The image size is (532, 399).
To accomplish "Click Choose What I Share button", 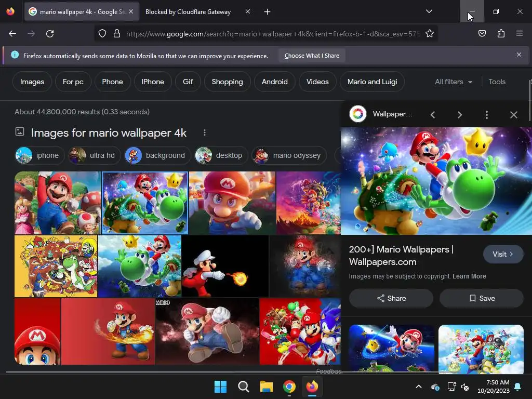I will coord(312,56).
